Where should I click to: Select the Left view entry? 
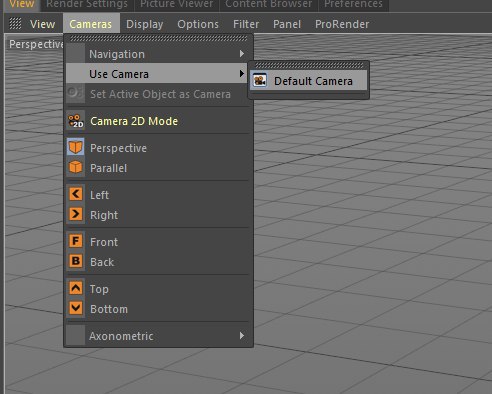click(x=158, y=195)
